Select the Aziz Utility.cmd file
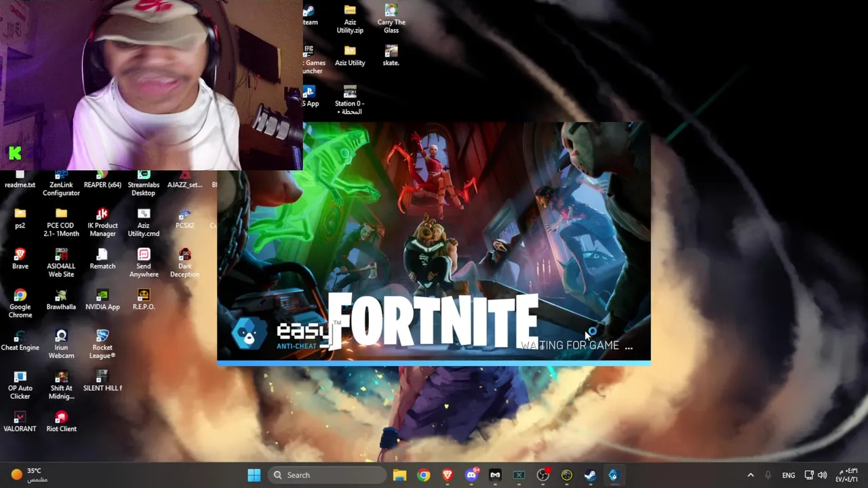 pyautogui.click(x=144, y=222)
